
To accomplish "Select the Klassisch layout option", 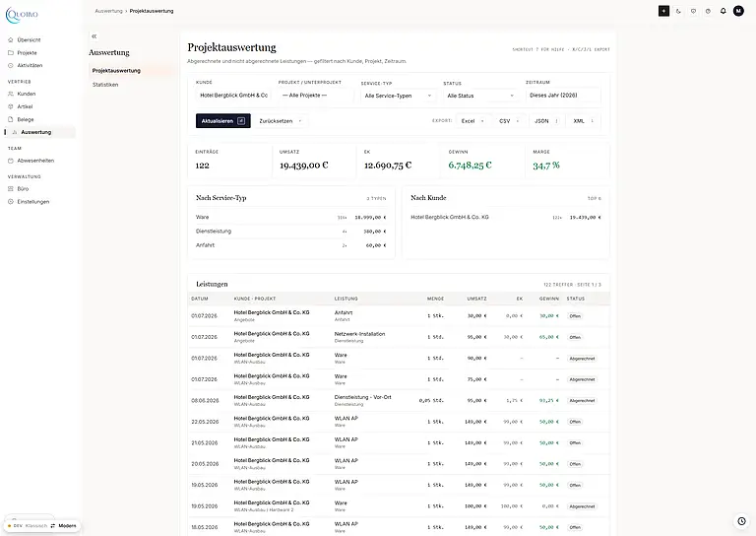I will [x=36, y=526].
